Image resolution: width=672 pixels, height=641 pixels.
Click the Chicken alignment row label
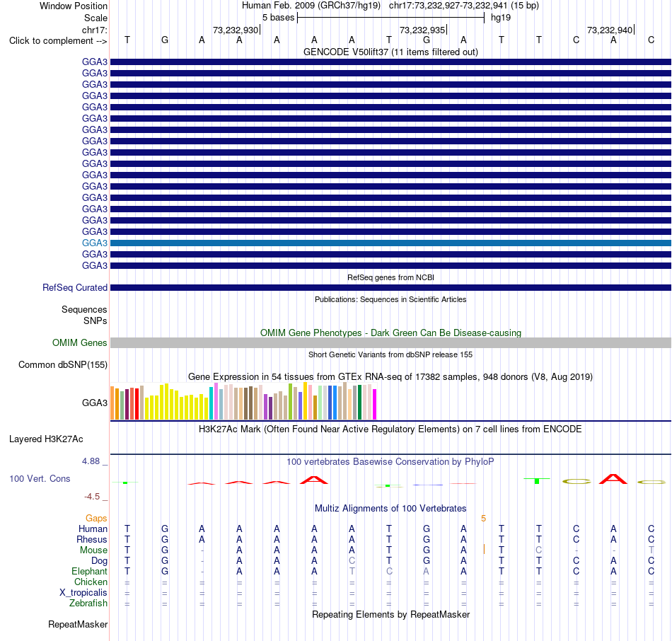[x=91, y=582]
